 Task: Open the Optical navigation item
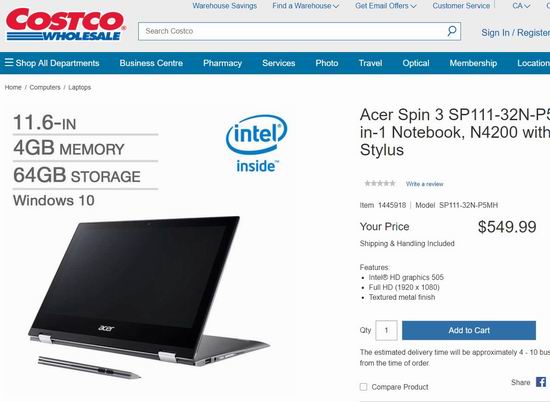click(x=416, y=63)
